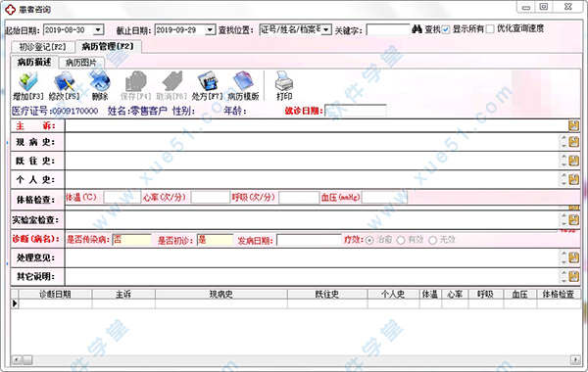Click the 主诉 text entry field
The image size is (588, 372).
[317, 125]
